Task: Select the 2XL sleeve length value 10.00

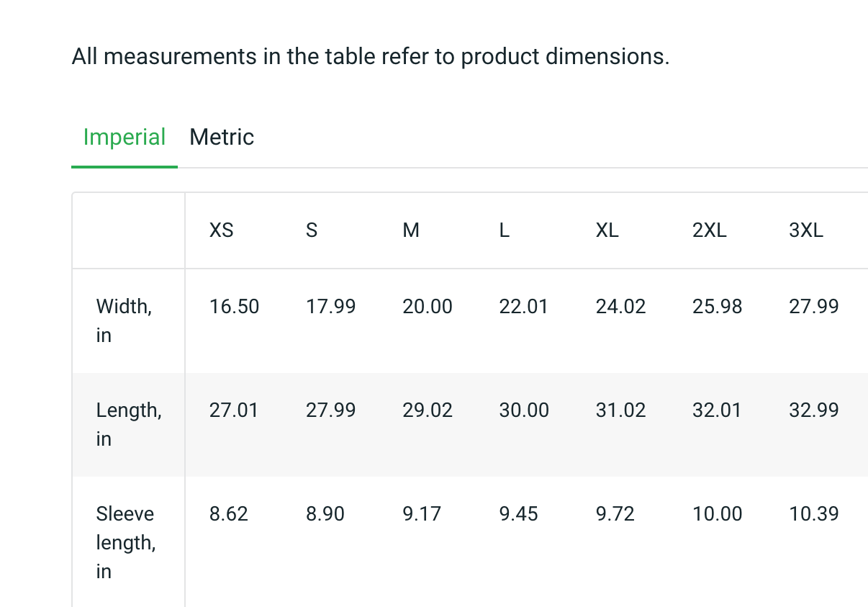Action: point(718,514)
